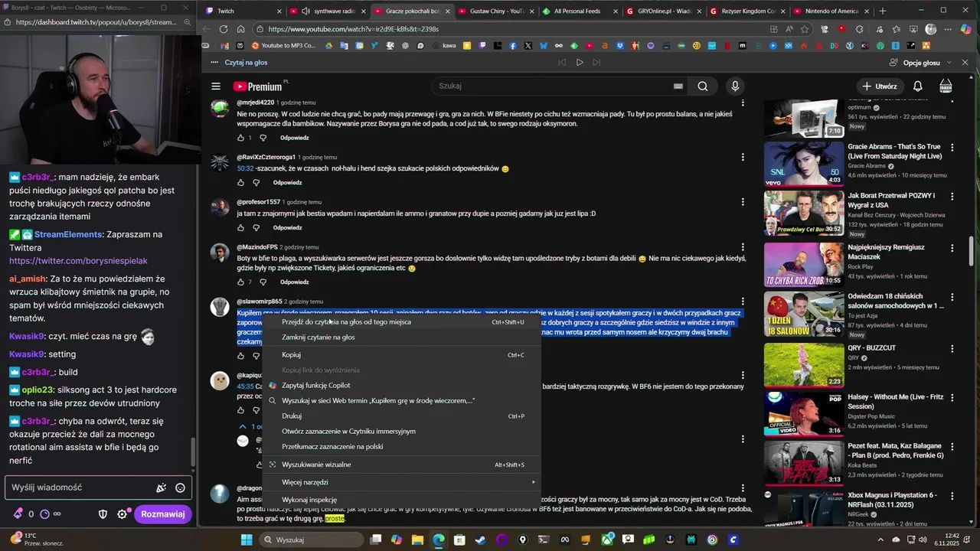Like the comment by @MazindoFPS
The width and height of the screenshot is (980, 551).
pos(240,282)
